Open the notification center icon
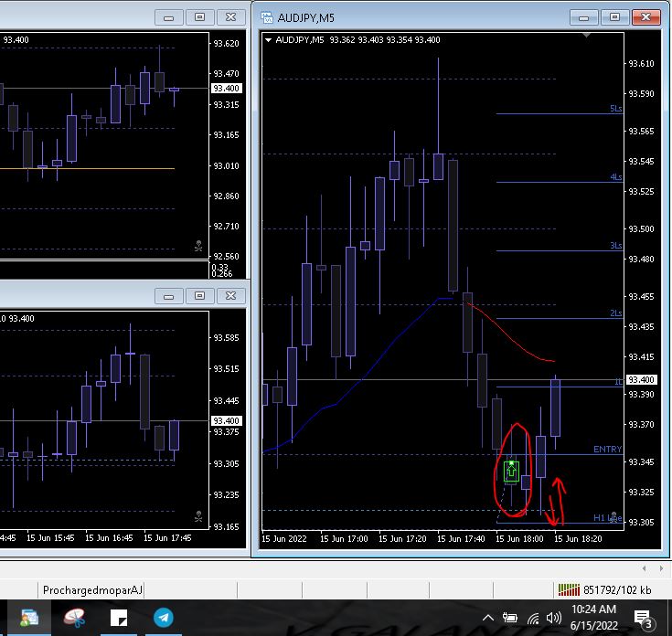This screenshot has height=636, width=672. (x=641, y=618)
